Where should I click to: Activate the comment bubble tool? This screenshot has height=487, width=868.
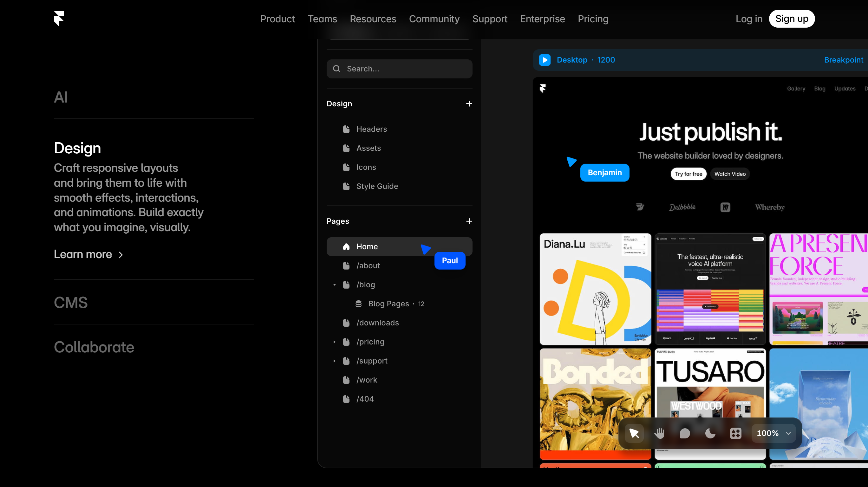685,433
